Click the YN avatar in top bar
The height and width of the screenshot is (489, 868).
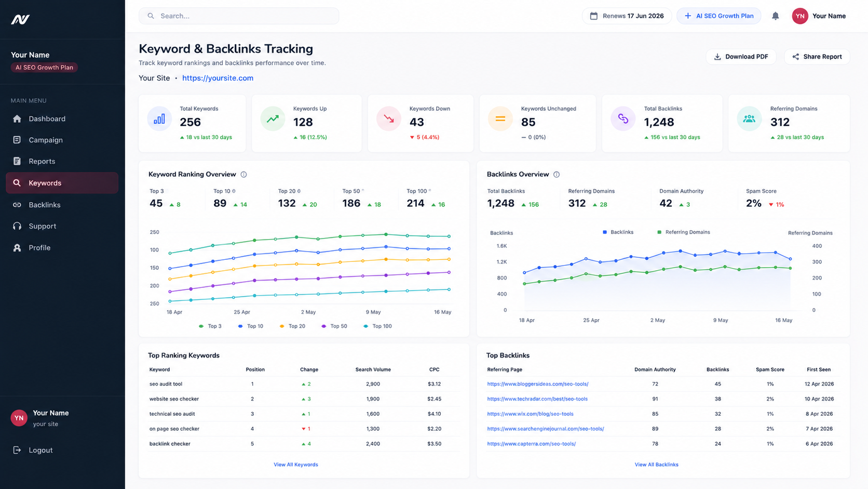pos(800,16)
